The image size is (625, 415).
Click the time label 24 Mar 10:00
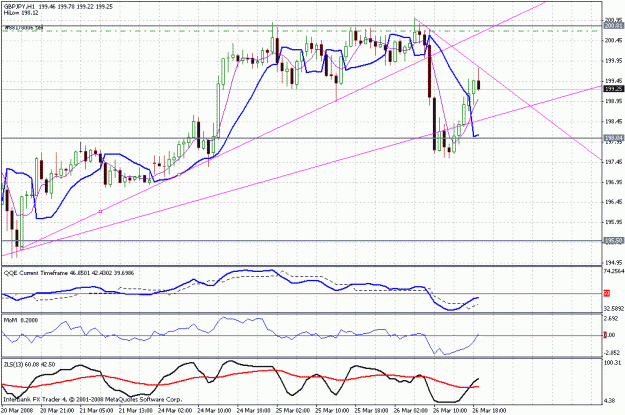(214, 410)
